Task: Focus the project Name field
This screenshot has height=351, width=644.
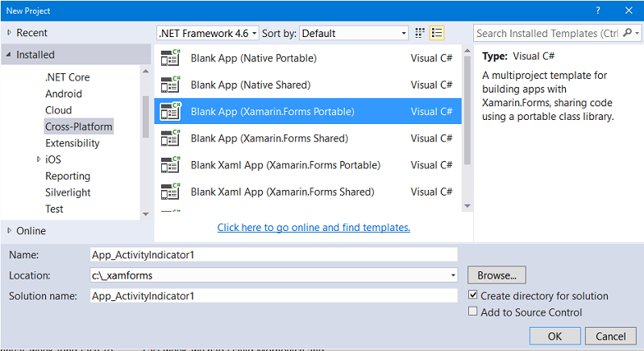Action: tap(273, 254)
